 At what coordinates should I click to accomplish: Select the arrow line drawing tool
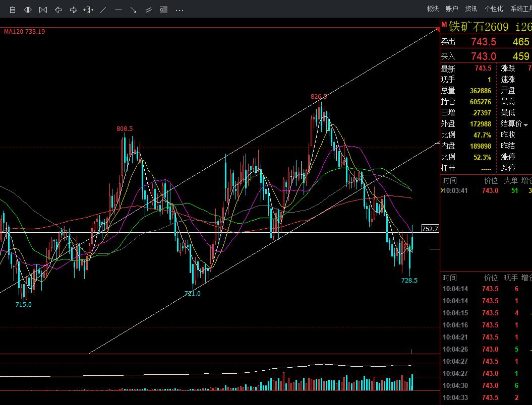click(x=133, y=10)
